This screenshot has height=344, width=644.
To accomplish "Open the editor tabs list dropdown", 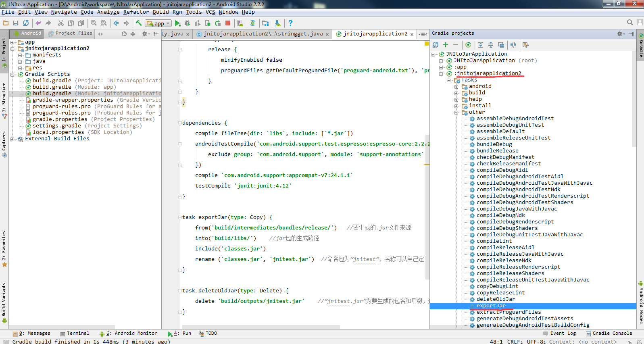I will pos(423,34).
